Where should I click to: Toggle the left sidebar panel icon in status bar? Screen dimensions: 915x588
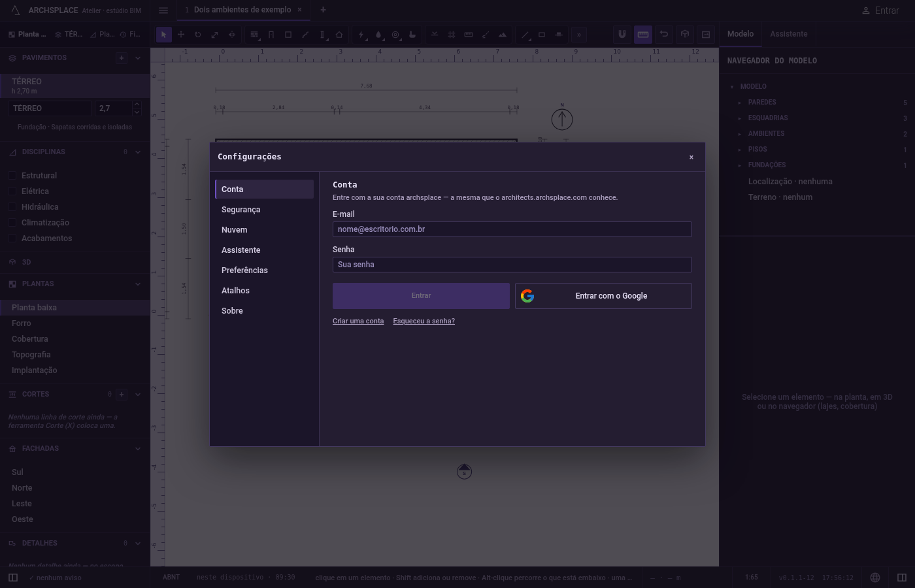coord(13,578)
